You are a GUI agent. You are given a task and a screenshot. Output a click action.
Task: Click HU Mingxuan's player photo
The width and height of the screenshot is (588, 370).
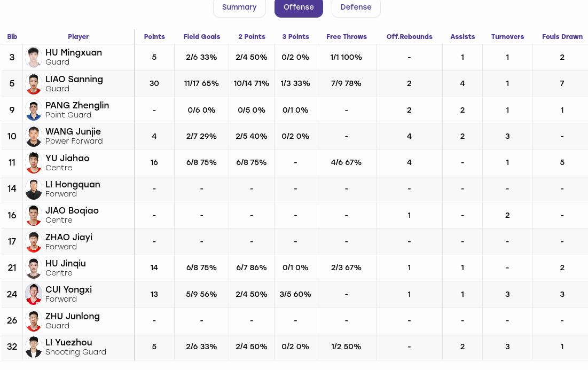(x=33, y=57)
